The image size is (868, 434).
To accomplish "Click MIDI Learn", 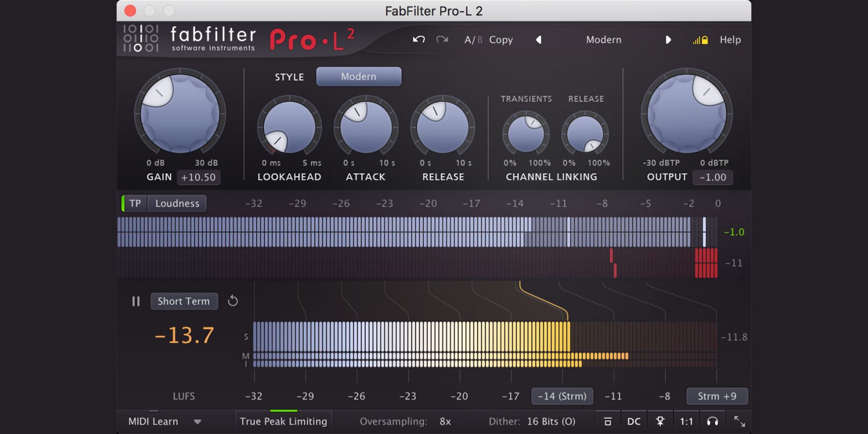I will pos(153,422).
